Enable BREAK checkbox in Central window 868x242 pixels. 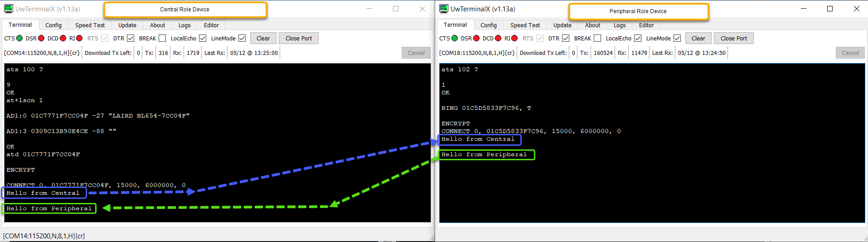pyautogui.click(x=162, y=38)
